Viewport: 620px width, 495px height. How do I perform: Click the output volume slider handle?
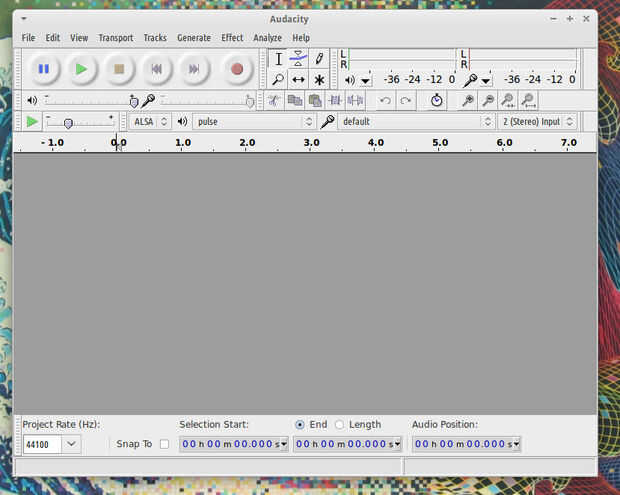[134, 102]
